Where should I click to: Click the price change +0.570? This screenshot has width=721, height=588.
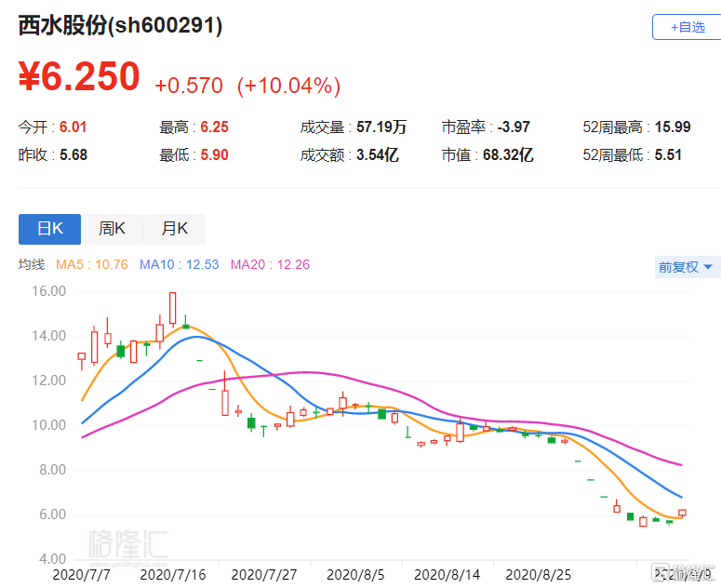pyautogui.click(x=189, y=86)
